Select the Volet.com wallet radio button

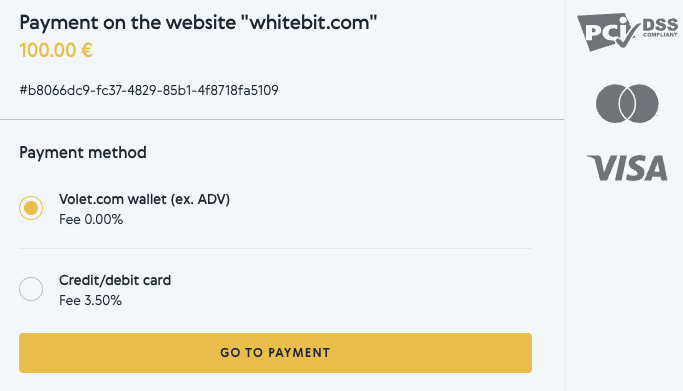pos(31,208)
